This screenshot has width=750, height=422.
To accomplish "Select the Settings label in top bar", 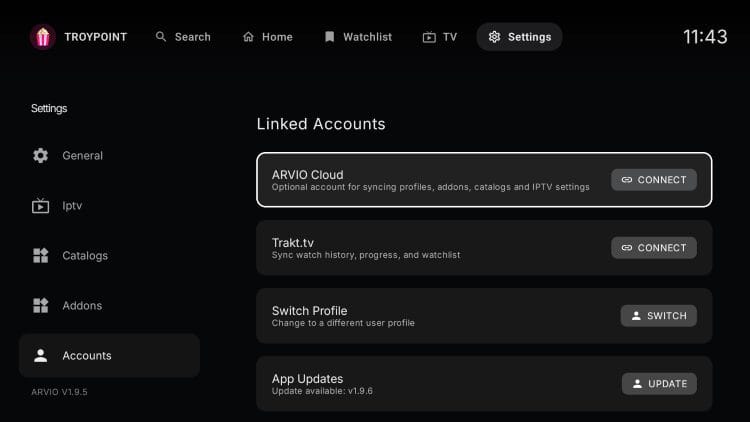I will point(529,37).
